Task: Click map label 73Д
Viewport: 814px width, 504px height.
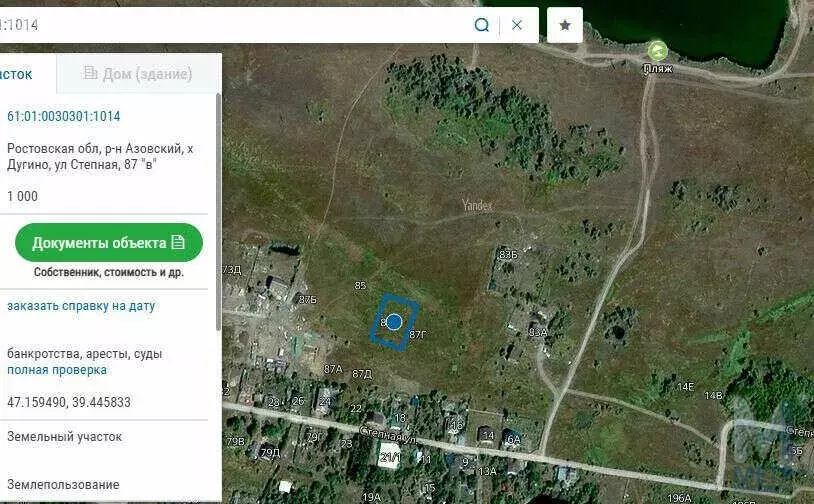Action: (x=232, y=270)
